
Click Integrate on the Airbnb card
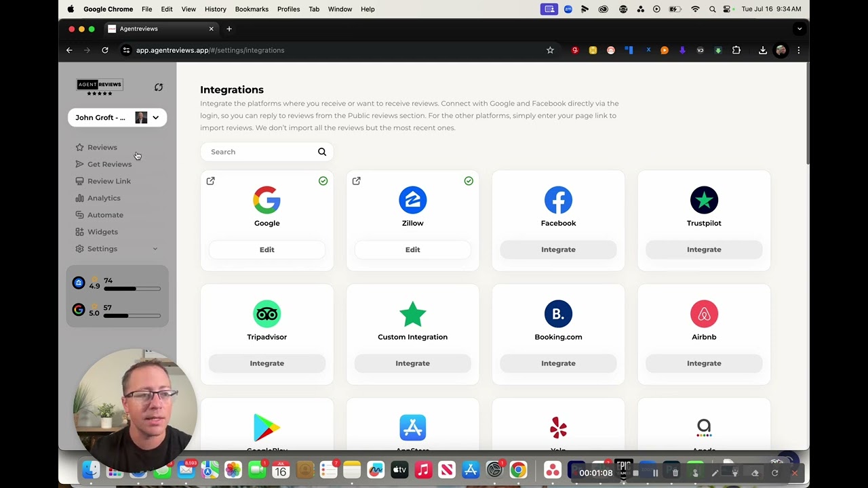coord(704,363)
